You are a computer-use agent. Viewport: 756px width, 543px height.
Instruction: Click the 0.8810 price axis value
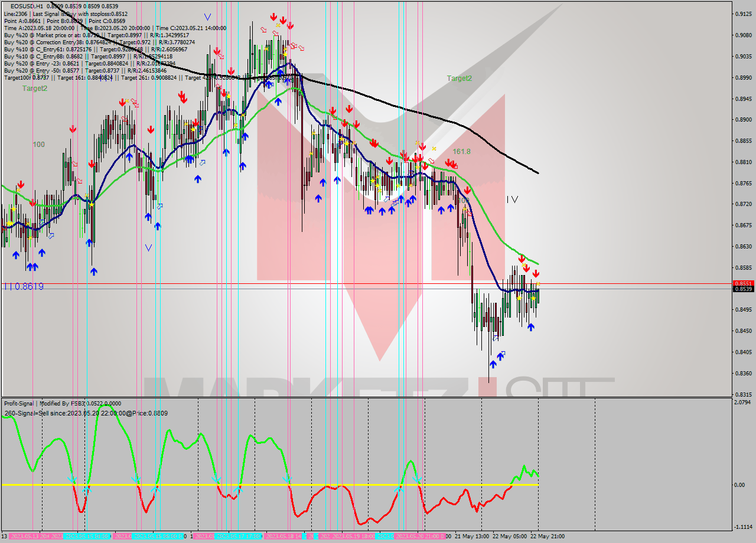pyautogui.click(x=743, y=162)
